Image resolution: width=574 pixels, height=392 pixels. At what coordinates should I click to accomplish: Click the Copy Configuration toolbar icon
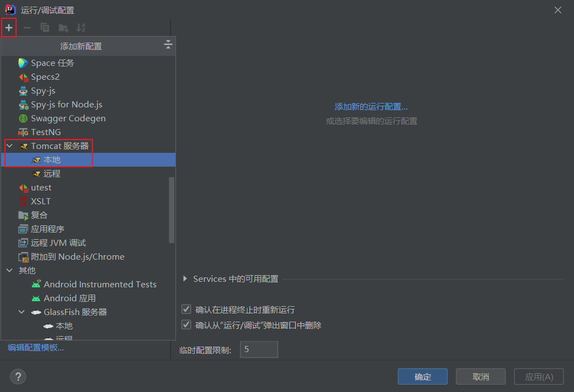(45, 28)
